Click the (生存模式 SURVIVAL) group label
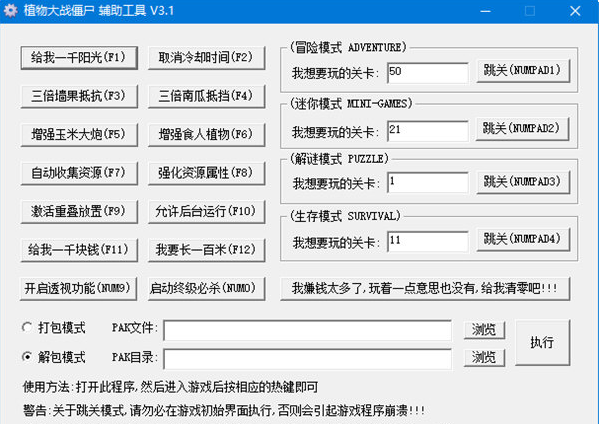 (345, 216)
